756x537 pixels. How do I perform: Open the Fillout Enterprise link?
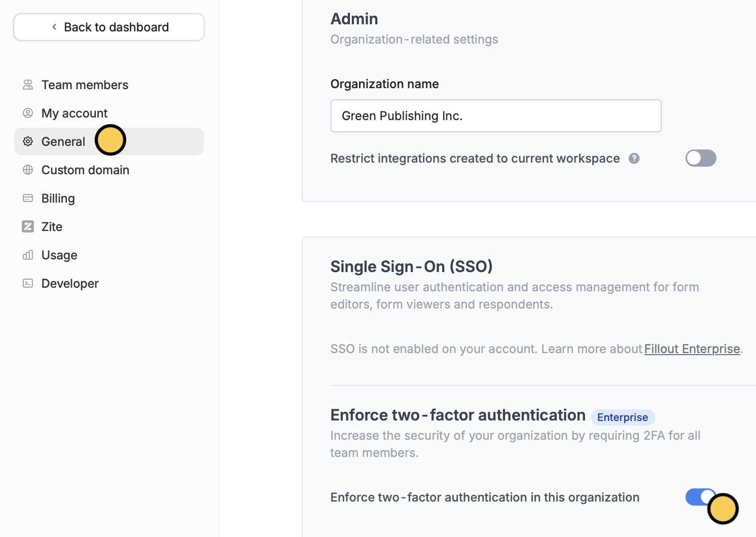coord(692,349)
